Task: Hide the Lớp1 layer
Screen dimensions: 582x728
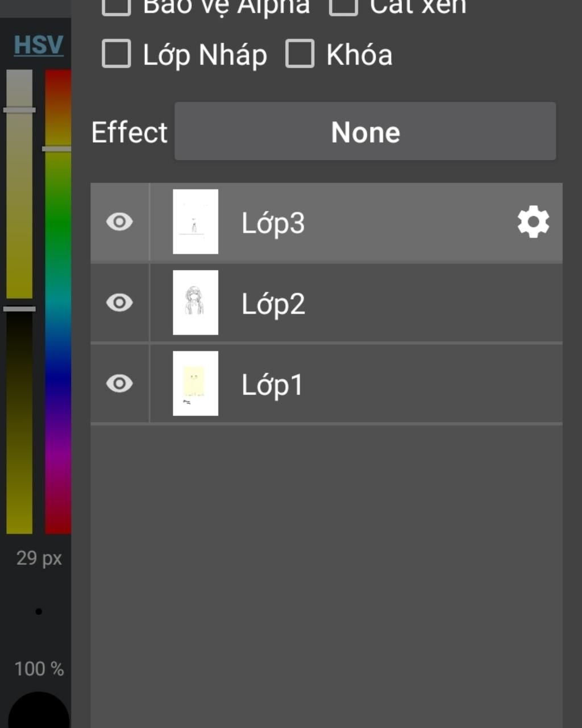Action: tap(119, 383)
